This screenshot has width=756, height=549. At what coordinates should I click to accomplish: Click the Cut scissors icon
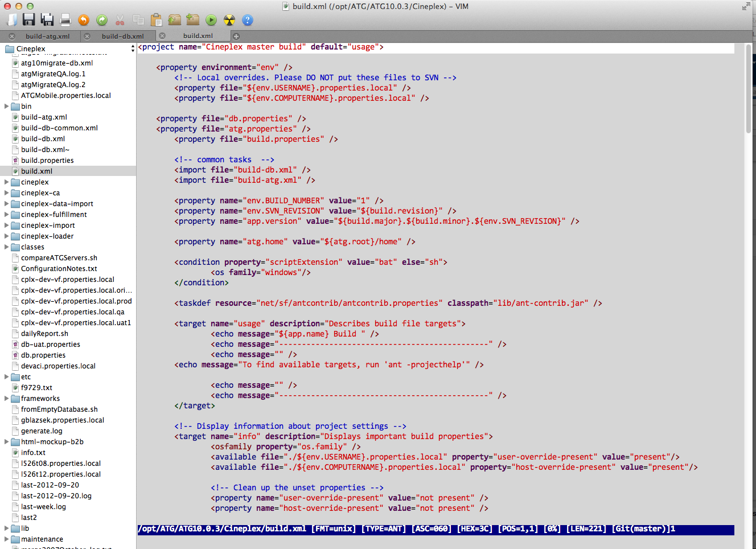(120, 20)
